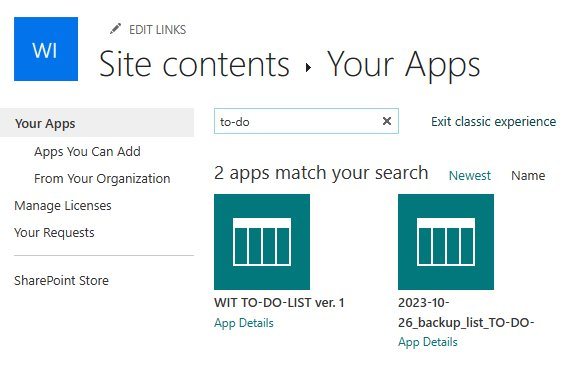The width and height of the screenshot is (566, 367).
Task: Click the WIT TO-DO-LIST ver. 1 title
Action: (x=279, y=302)
